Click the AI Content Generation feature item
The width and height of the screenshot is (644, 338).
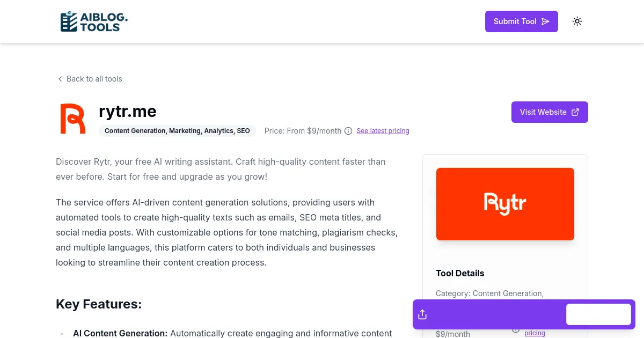point(120,333)
